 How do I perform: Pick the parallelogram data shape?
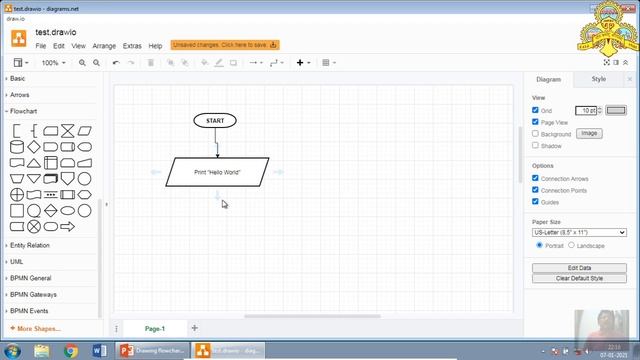pos(84,131)
